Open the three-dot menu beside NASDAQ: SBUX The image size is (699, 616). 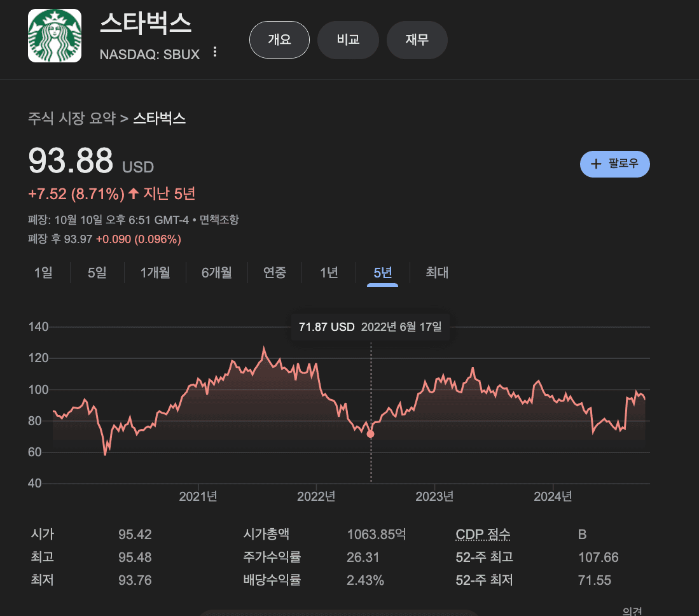point(215,52)
